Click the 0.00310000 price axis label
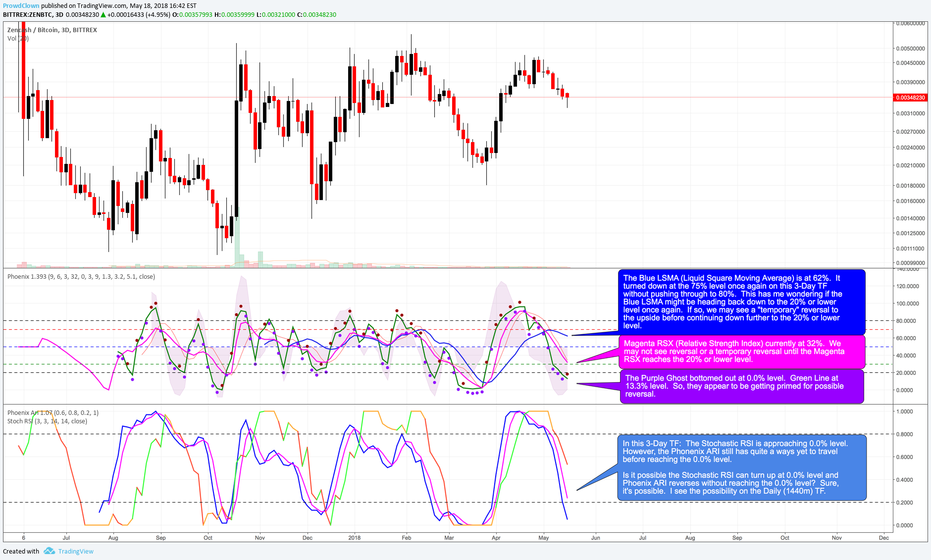Screen dimensions: 931x560 [x=910, y=113]
